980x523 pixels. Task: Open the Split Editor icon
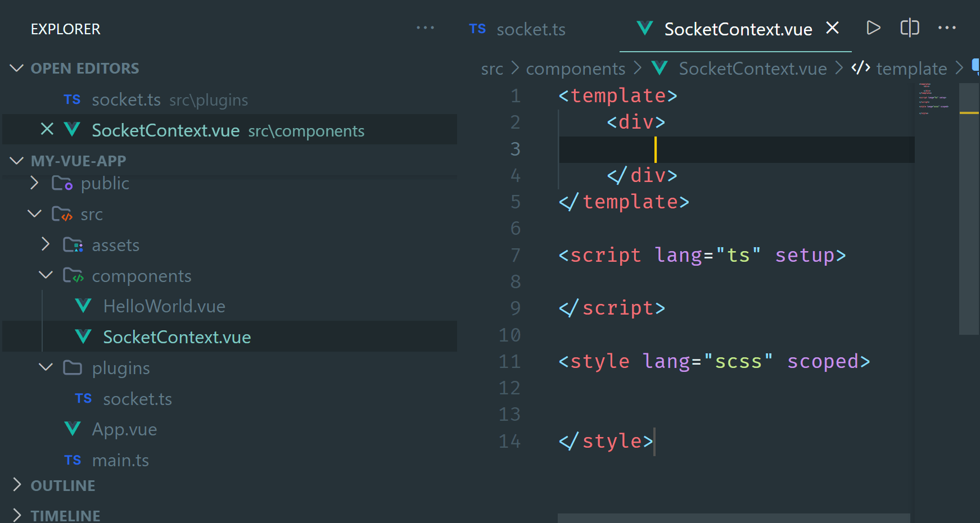click(909, 28)
